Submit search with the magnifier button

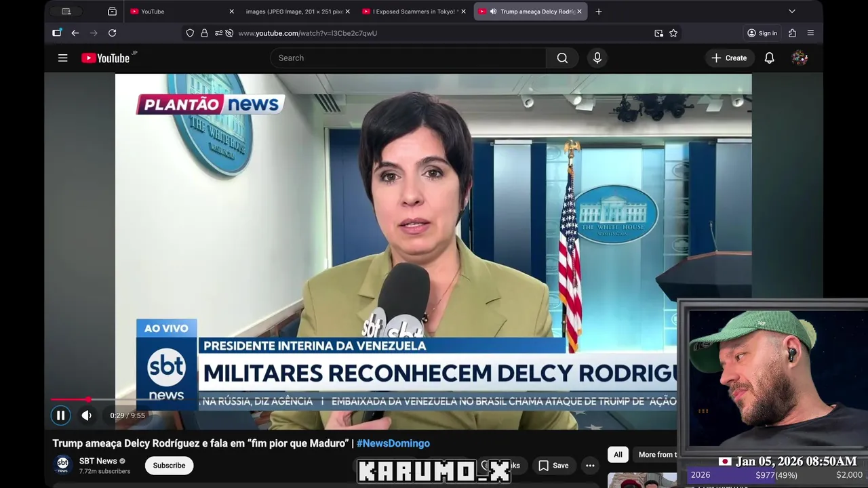point(562,58)
